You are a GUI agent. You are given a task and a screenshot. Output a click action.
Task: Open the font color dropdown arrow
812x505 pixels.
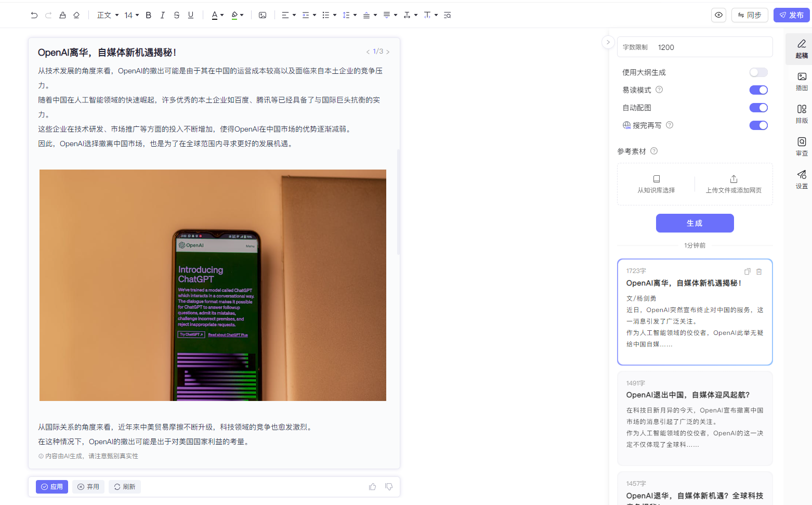(222, 15)
